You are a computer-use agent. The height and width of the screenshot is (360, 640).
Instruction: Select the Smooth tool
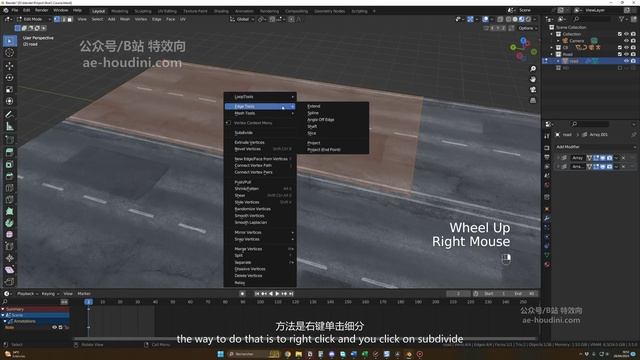click(x=10, y=235)
